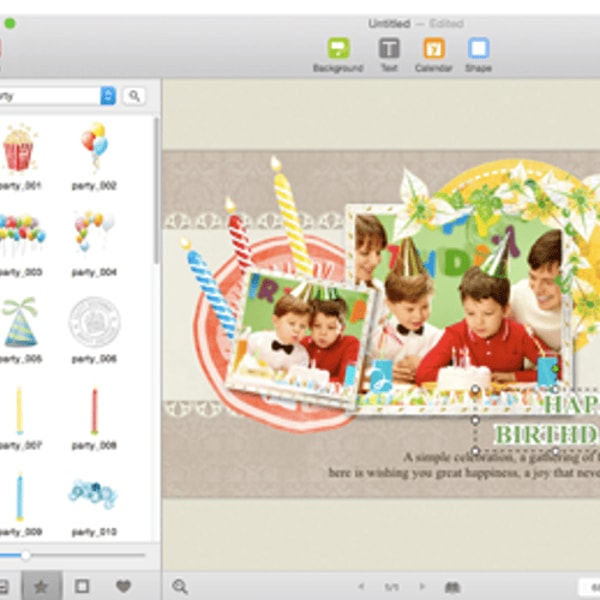Select the yellow candle clipart party_007

19,410
